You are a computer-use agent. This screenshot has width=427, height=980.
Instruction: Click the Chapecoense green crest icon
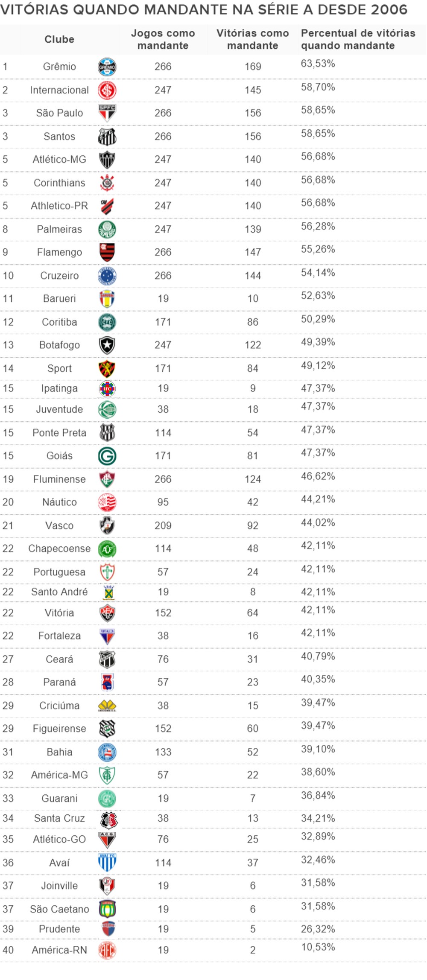tap(107, 549)
